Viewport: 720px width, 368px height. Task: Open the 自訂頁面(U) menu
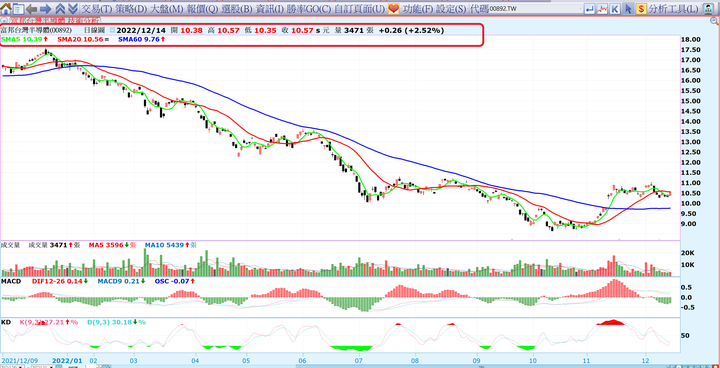pyautogui.click(x=360, y=8)
